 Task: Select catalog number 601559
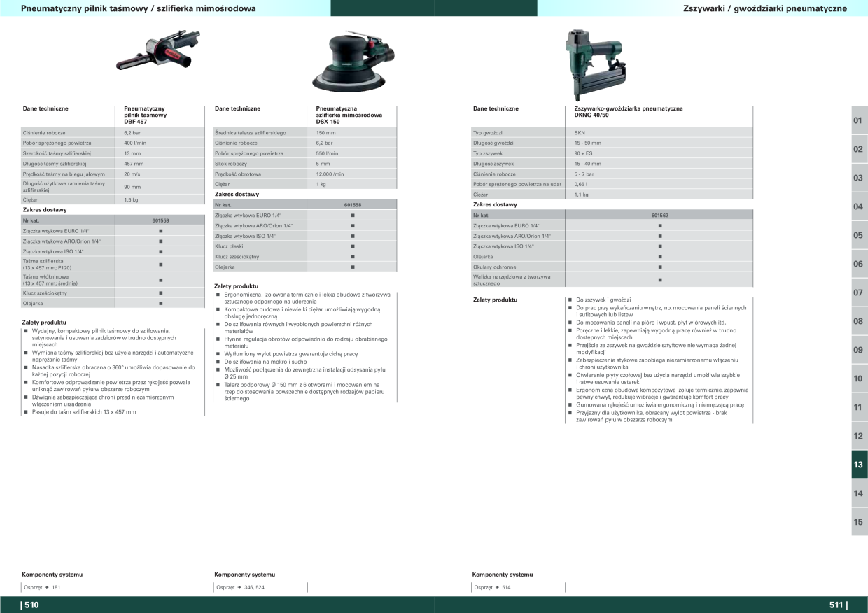tap(160, 220)
